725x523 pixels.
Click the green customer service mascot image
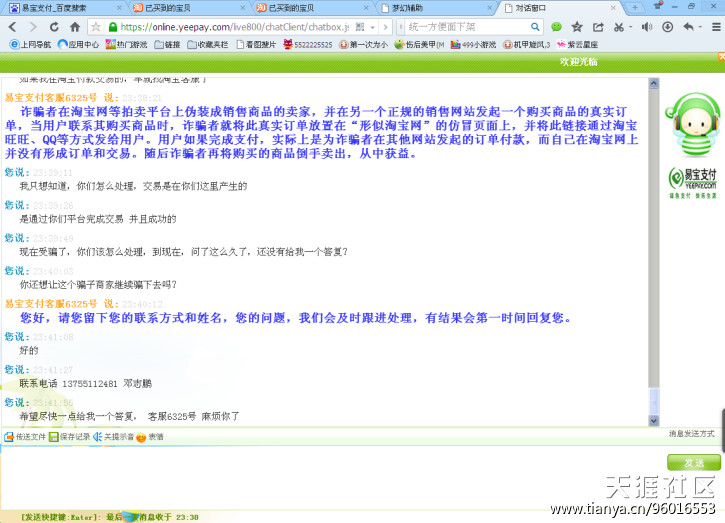click(692, 125)
